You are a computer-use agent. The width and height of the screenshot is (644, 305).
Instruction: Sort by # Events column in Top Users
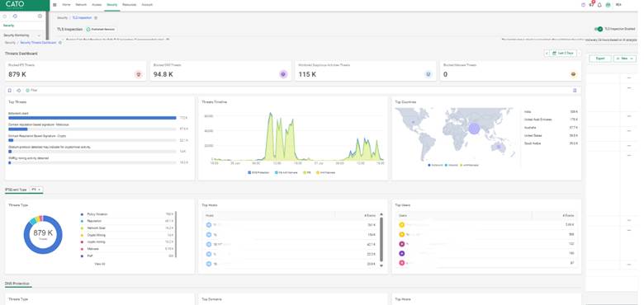tap(568, 215)
